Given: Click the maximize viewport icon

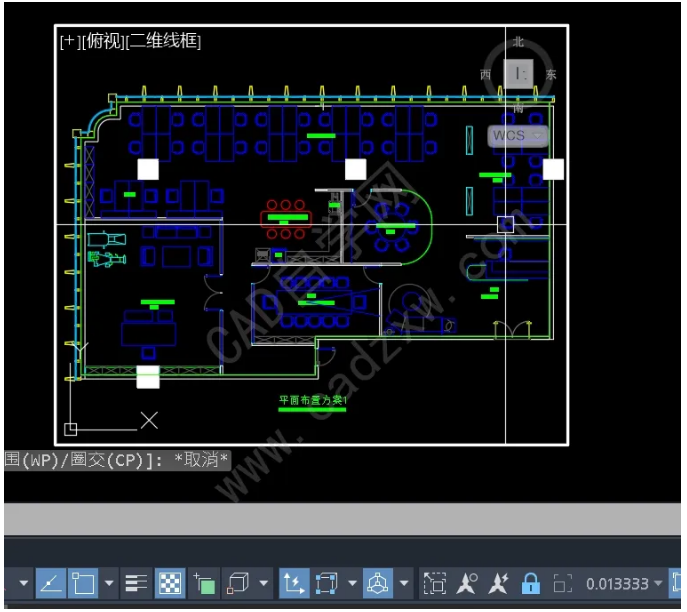Looking at the screenshot, I should pos(435,586).
